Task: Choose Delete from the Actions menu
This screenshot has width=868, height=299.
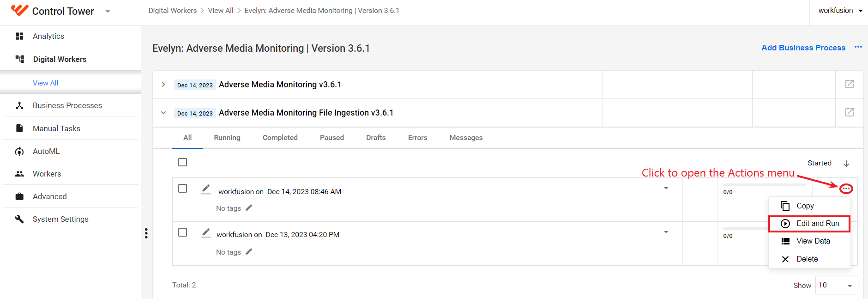Action: (x=809, y=259)
